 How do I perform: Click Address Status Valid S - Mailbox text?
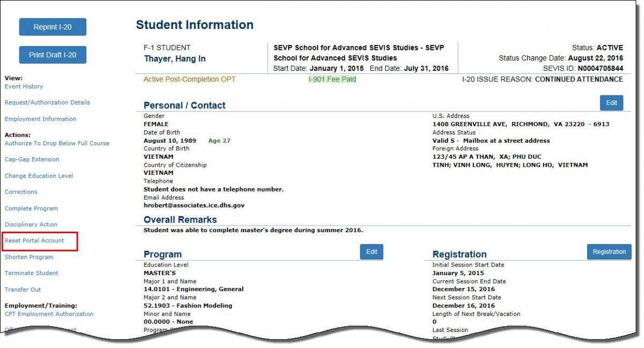pos(491,140)
